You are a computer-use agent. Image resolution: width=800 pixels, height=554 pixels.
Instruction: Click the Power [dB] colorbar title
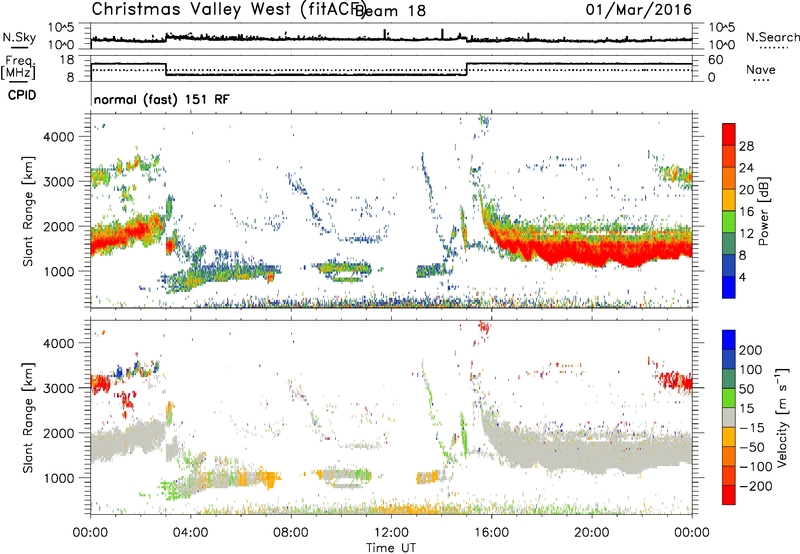[x=764, y=211]
